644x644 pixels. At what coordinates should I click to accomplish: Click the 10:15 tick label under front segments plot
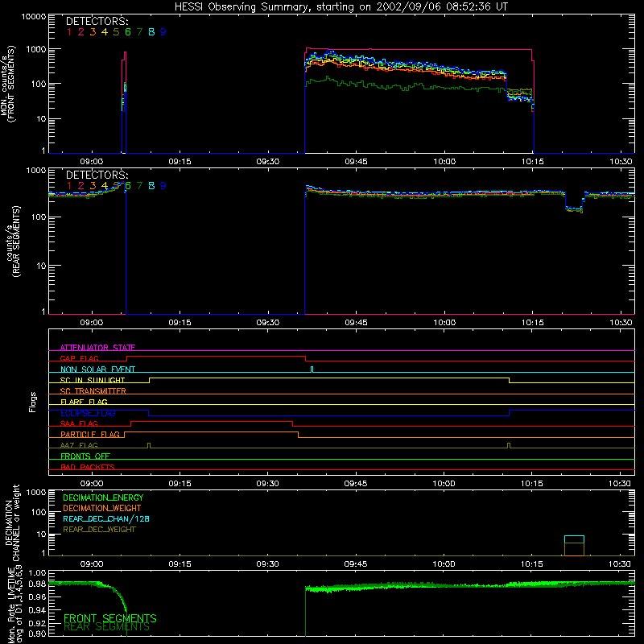point(533,162)
